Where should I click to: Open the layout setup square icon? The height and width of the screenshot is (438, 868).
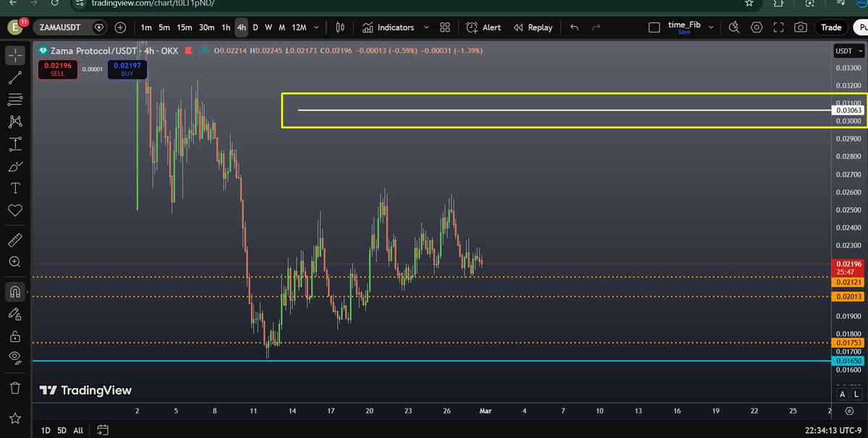pos(655,27)
